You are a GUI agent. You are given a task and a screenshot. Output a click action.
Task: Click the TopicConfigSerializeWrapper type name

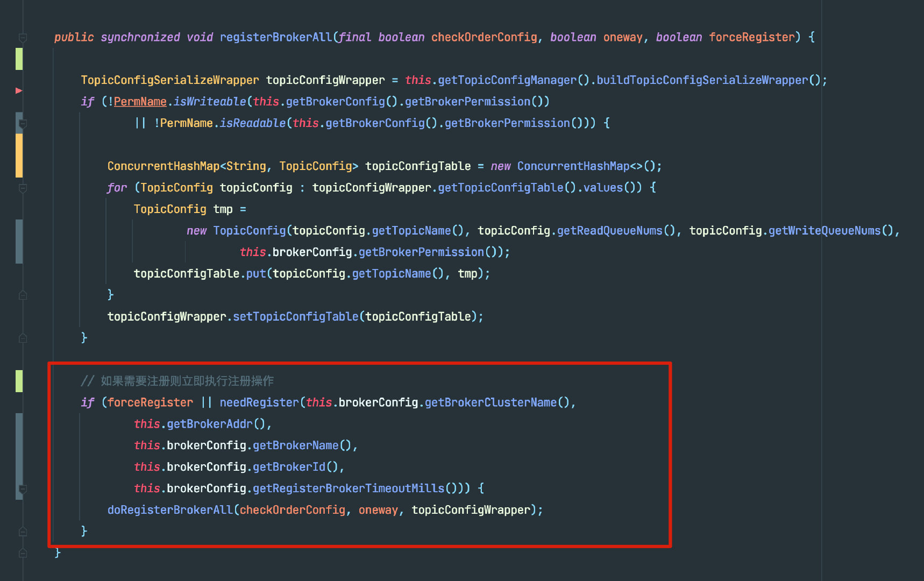click(170, 80)
